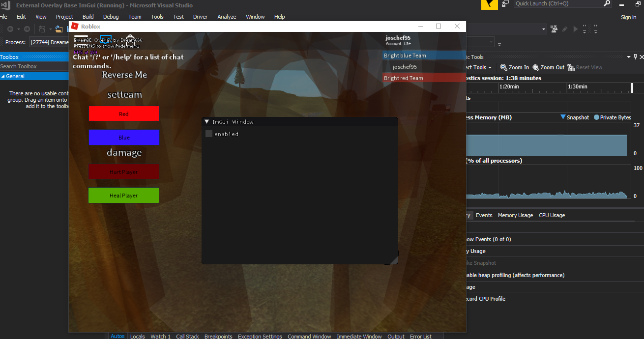Switch to the Locals tab

137,336
